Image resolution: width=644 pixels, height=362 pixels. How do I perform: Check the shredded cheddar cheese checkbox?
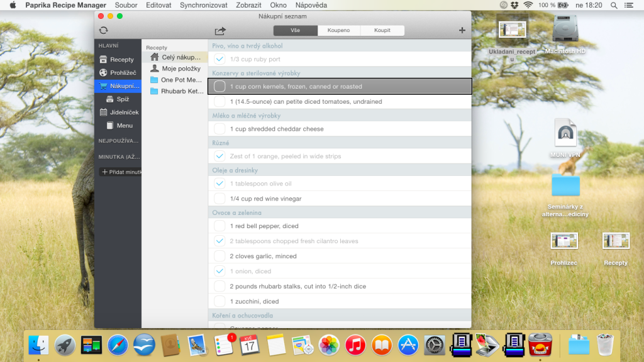click(x=219, y=129)
